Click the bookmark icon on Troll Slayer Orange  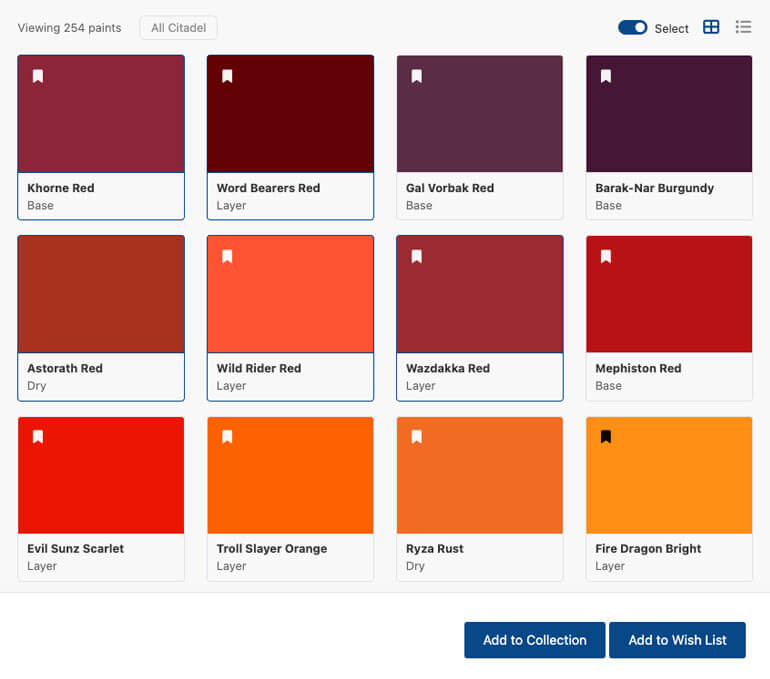click(227, 436)
